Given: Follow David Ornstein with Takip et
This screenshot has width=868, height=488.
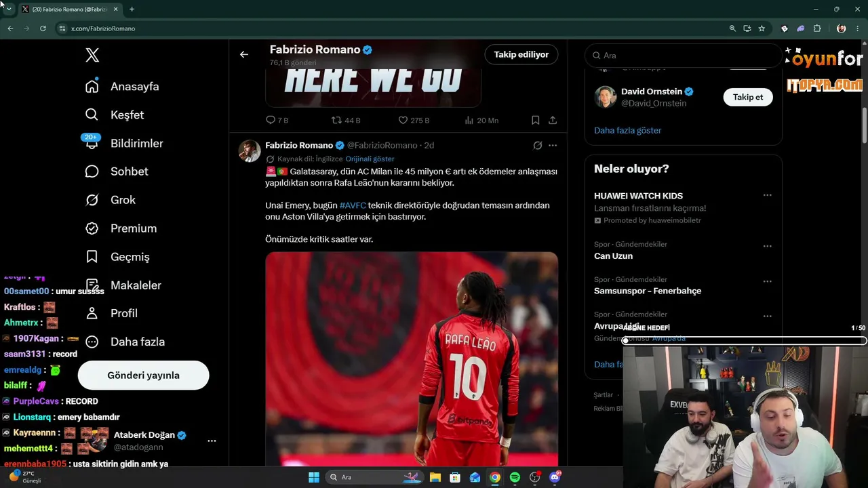Looking at the screenshot, I should click(748, 97).
